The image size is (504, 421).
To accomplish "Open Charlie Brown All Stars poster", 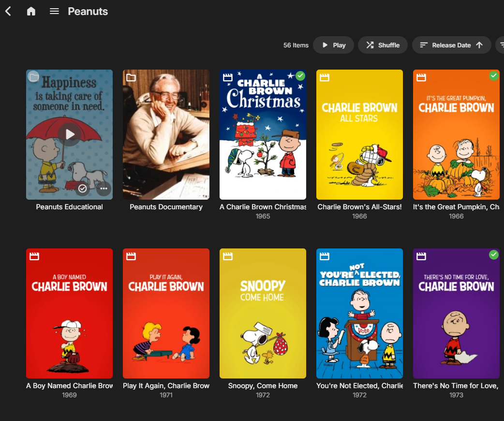I will point(359,134).
